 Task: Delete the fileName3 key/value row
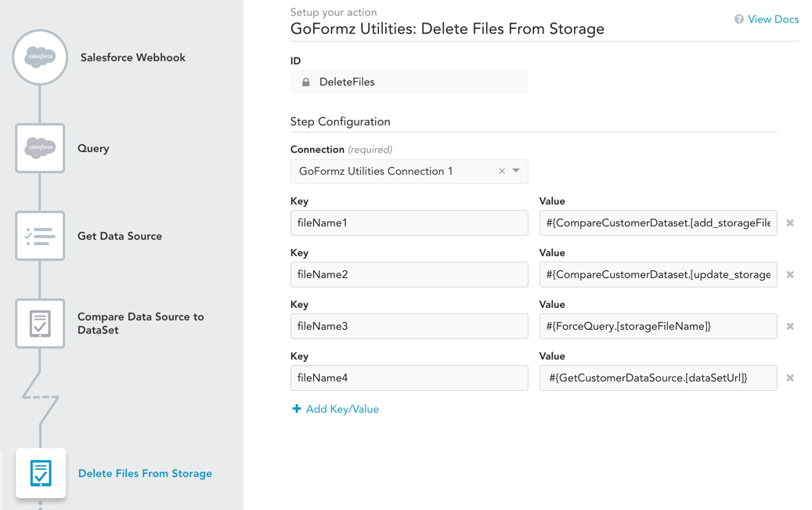pyautogui.click(x=790, y=327)
